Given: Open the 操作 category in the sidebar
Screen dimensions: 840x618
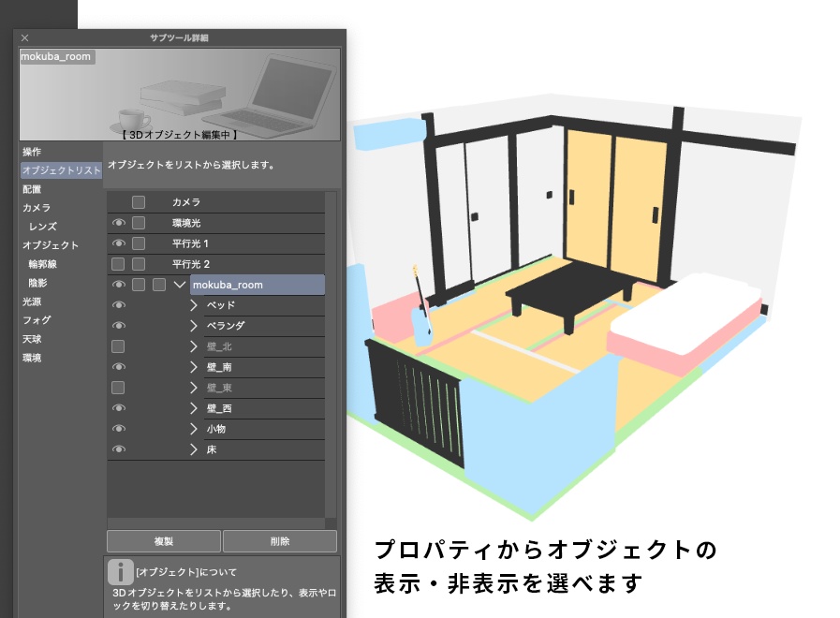Looking at the screenshot, I should [33, 151].
